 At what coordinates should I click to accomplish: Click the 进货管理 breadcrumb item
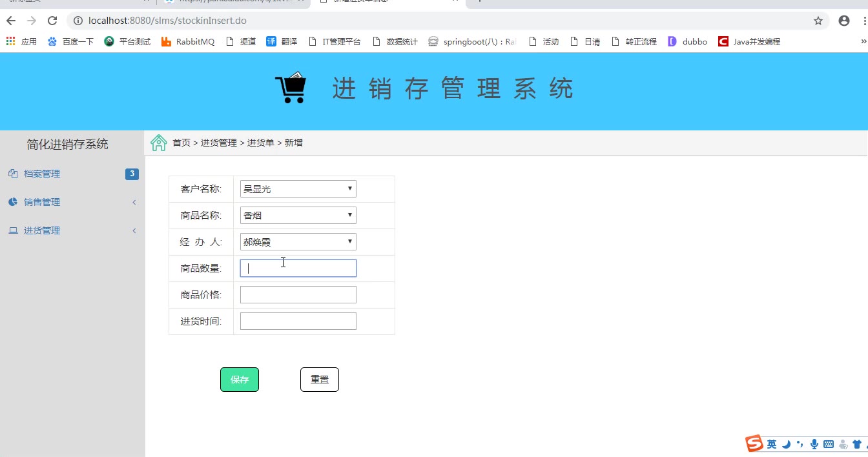pos(219,143)
